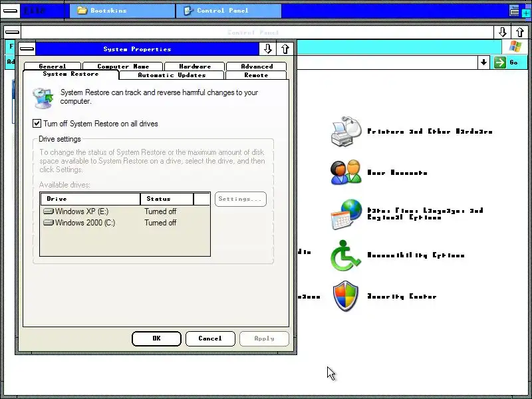This screenshot has height=399, width=532.
Task: Open the Control Panel window system menu box
Action: [x=13, y=33]
